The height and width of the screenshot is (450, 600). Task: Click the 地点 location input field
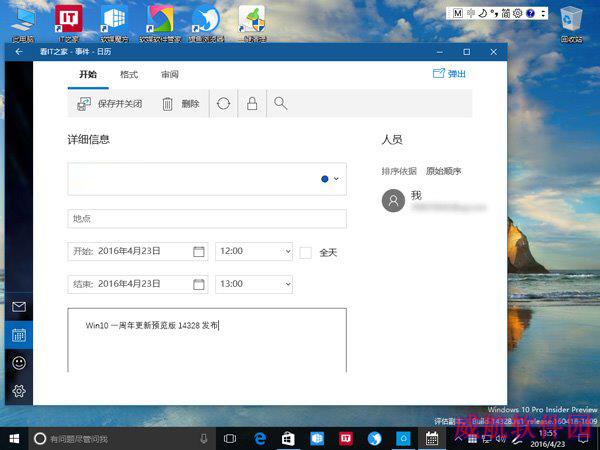coord(207,218)
